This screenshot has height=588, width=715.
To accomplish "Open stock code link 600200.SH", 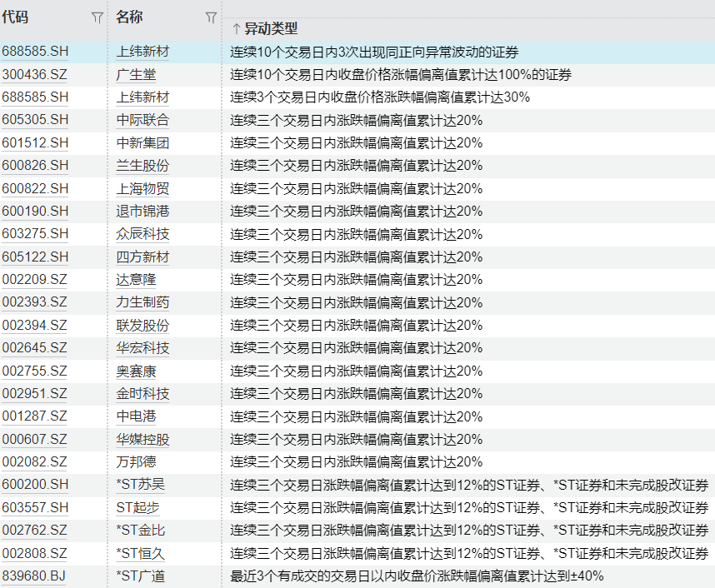I will tap(35, 485).
